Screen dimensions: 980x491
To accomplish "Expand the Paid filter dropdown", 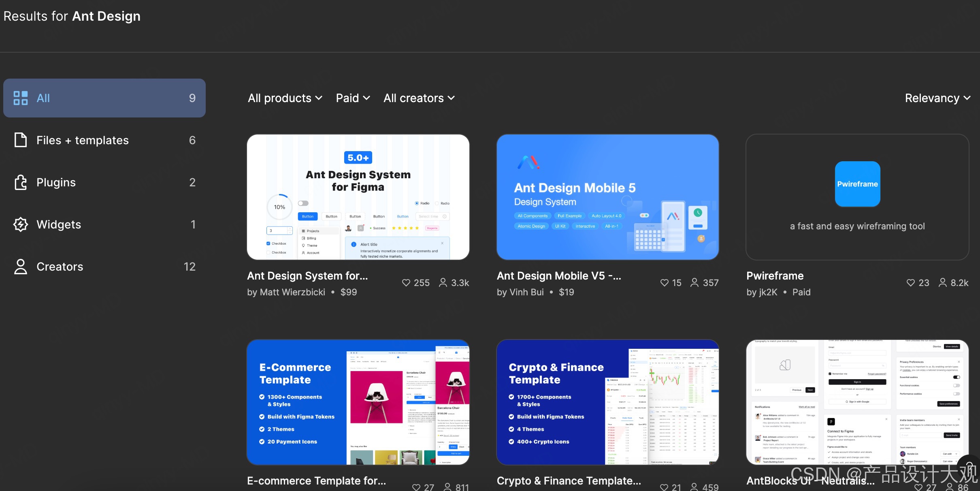I will [x=353, y=98].
